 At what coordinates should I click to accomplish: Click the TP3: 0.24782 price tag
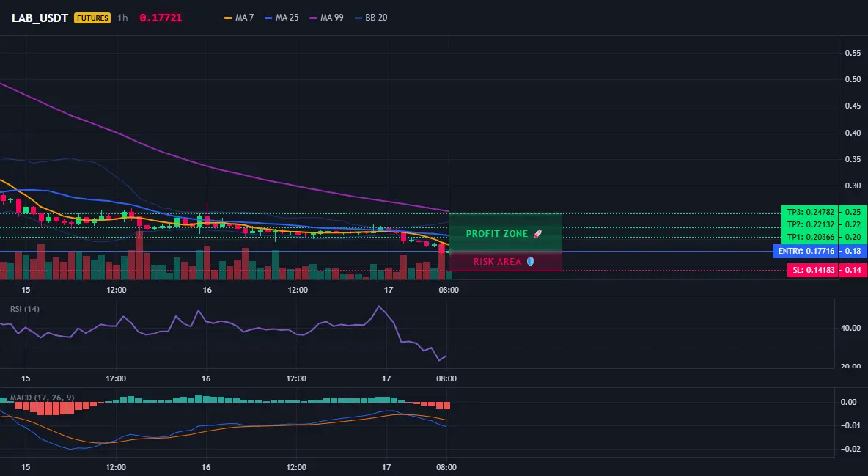(x=809, y=212)
